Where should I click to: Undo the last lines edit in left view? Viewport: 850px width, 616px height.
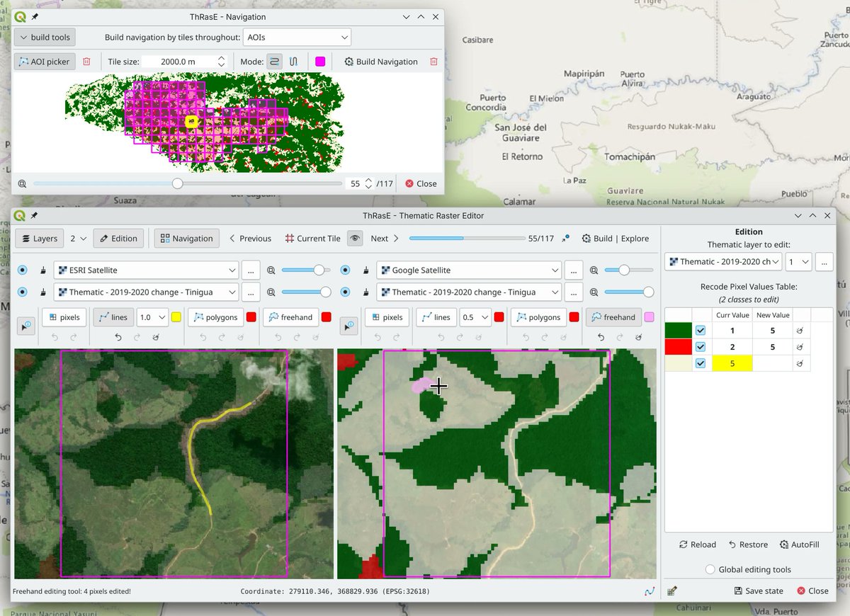tap(119, 338)
